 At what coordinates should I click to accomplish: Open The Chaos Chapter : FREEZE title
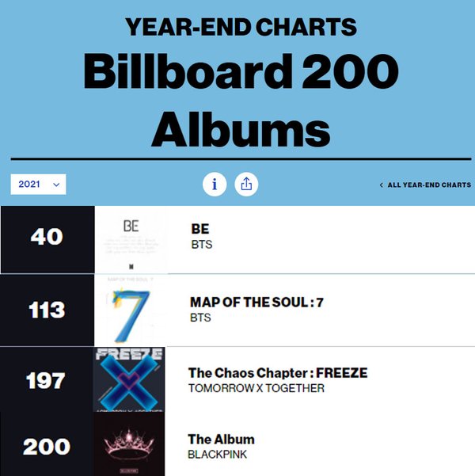point(278,373)
